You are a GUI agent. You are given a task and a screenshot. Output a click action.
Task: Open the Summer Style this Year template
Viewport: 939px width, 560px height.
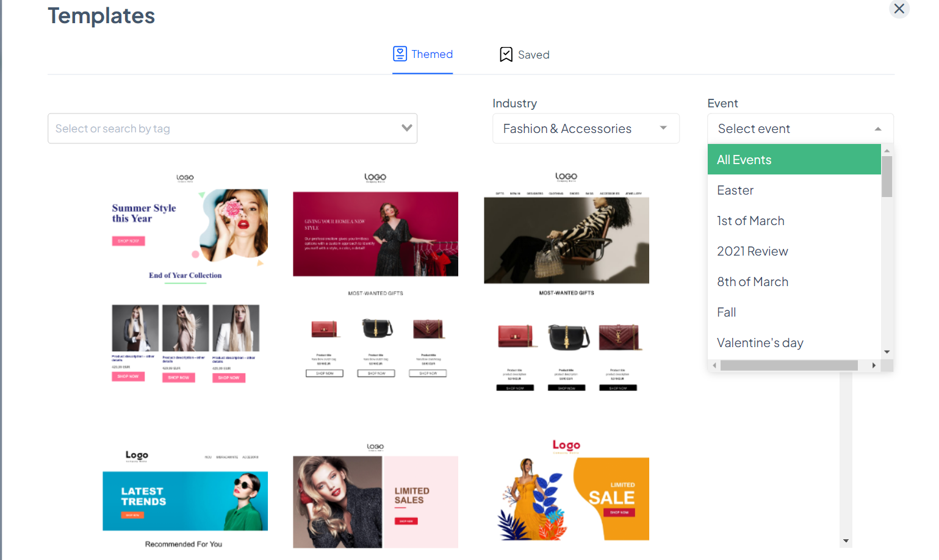tap(185, 278)
